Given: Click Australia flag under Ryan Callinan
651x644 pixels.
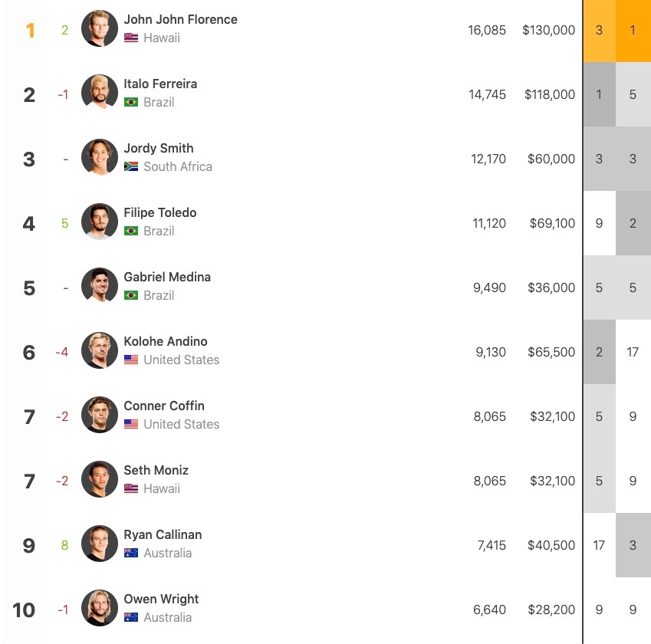Looking at the screenshot, I should [x=131, y=553].
